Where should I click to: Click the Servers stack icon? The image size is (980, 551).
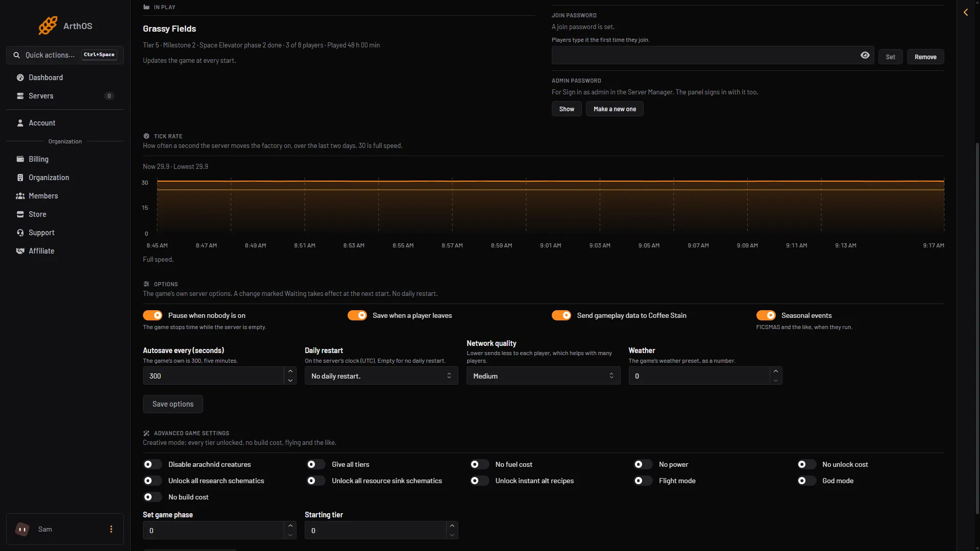pos(20,96)
